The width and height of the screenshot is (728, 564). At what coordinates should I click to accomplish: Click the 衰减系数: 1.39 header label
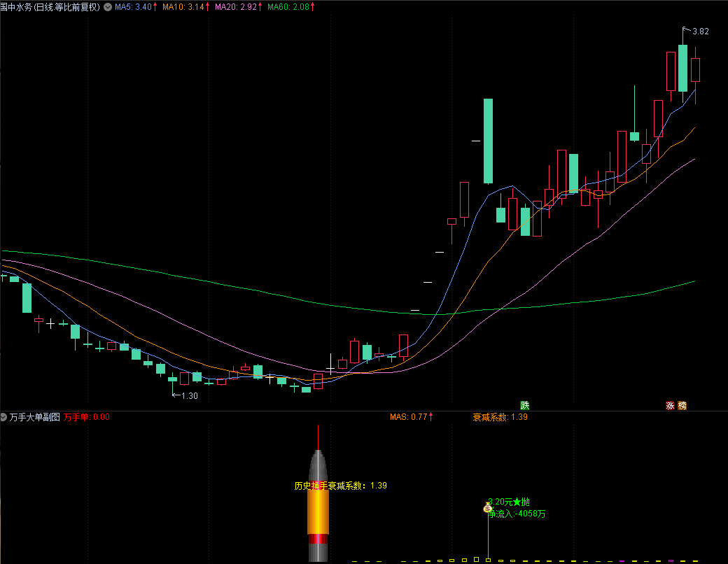pyautogui.click(x=500, y=417)
